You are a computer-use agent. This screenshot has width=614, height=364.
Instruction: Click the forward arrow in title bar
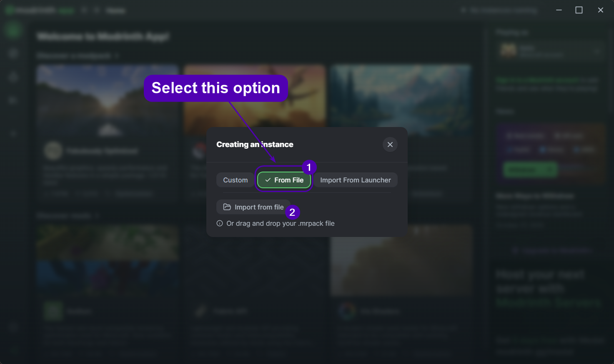click(96, 10)
